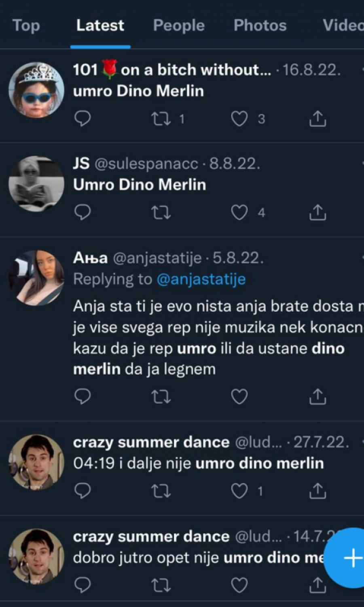Share the "04:19 i dalje nije" tweet
Viewport: 364px width, 607px height.
[317, 491]
